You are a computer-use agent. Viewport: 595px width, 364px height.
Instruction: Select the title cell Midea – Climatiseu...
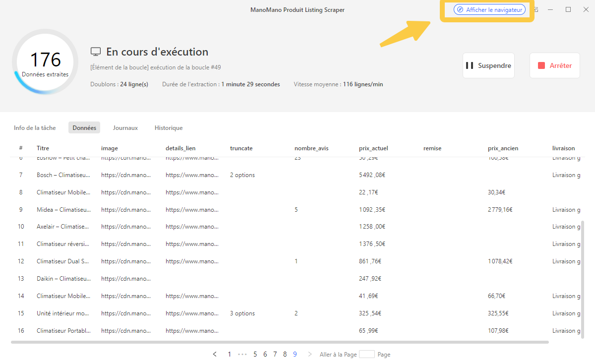63,210
